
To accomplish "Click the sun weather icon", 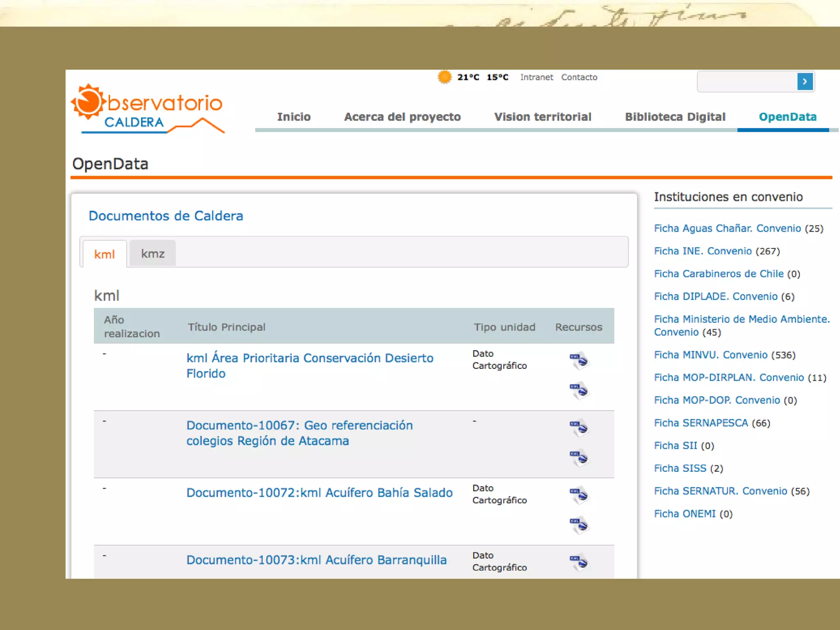I will [x=444, y=77].
